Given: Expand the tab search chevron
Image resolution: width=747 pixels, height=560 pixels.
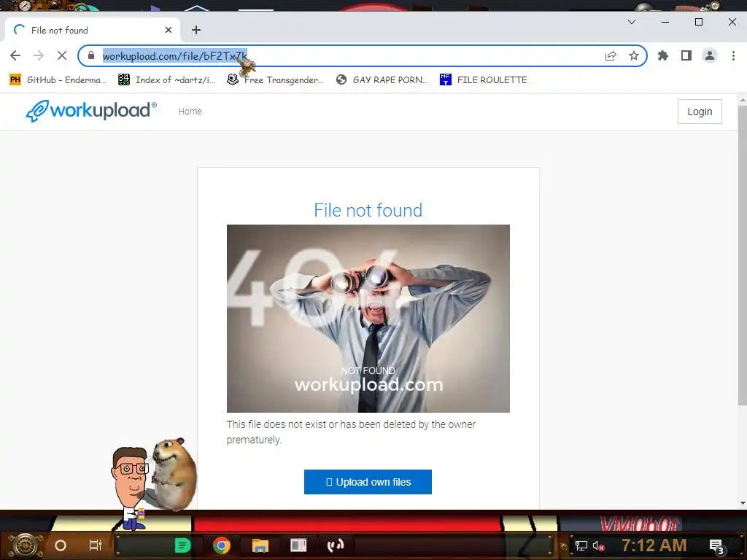Looking at the screenshot, I should pos(632,22).
